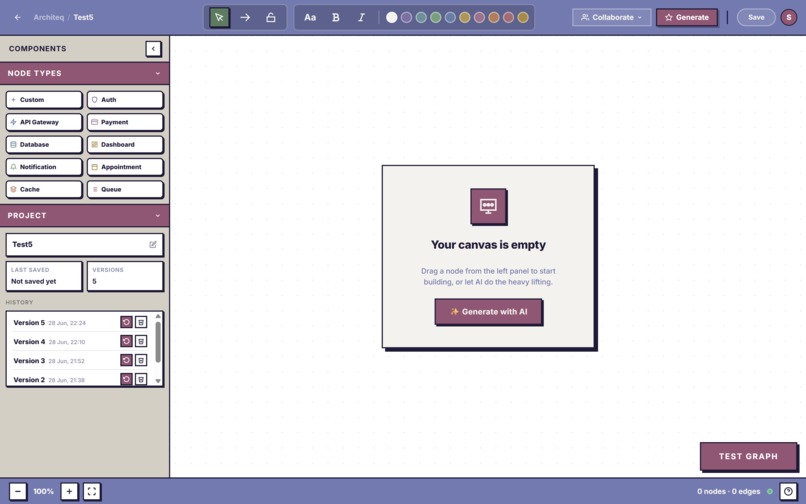Open the Test Graph button

[x=748, y=456]
